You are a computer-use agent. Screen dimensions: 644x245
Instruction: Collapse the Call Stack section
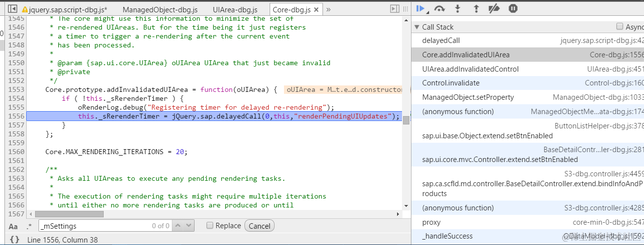[417, 27]
